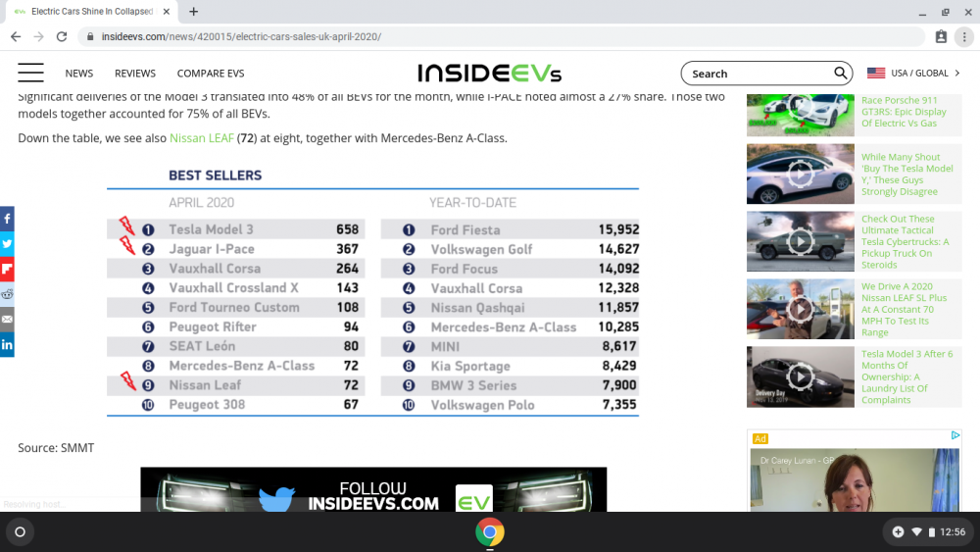Click the Tesla Model 3 table row
980x552 pixels.
235,229
